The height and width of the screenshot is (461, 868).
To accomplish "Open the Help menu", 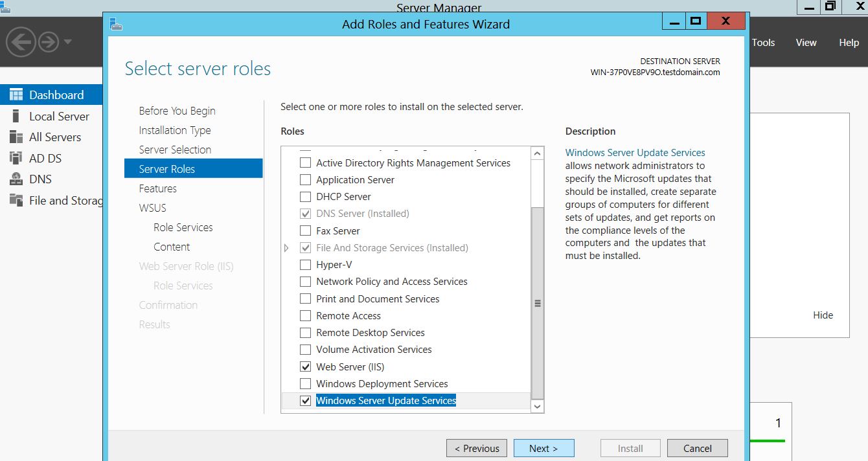I will pos(849,42).
